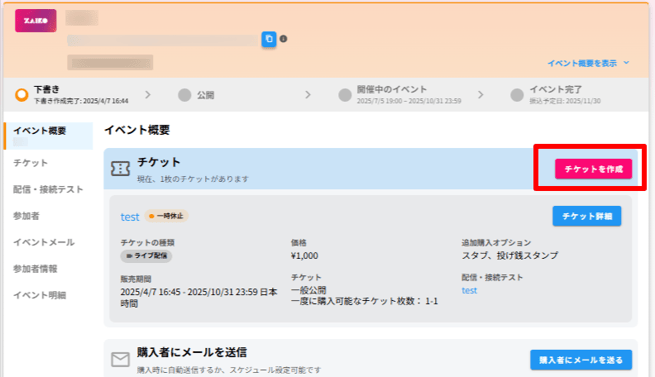Click the 一般公開 ticket text
The width and height of the screenshot is (655, 377).
(x=308, y=290)
